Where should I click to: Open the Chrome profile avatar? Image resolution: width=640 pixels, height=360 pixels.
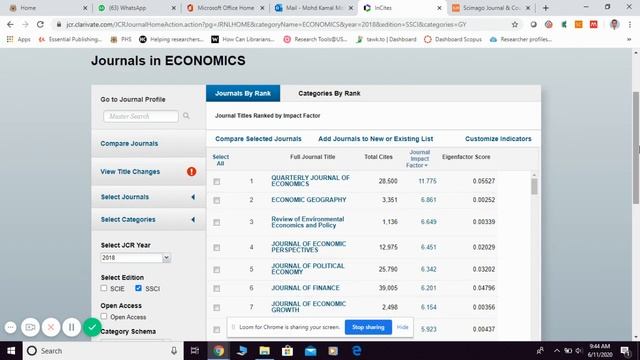tap(614, 24)
